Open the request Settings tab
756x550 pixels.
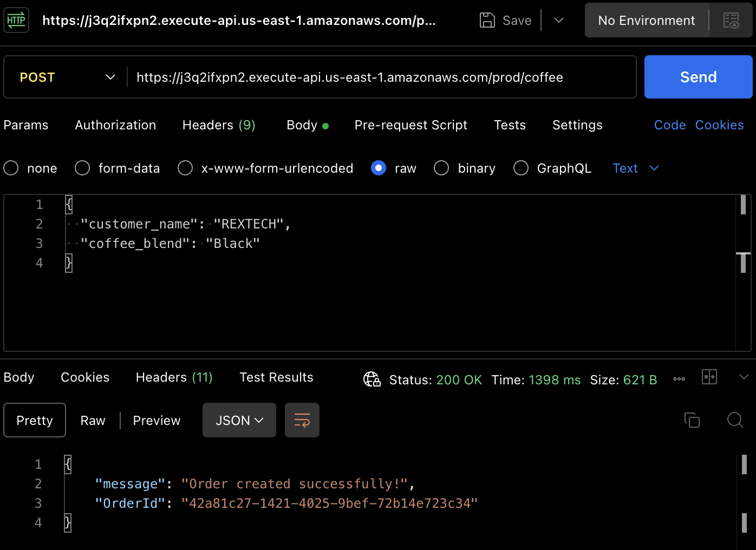[x=577, y=125]
